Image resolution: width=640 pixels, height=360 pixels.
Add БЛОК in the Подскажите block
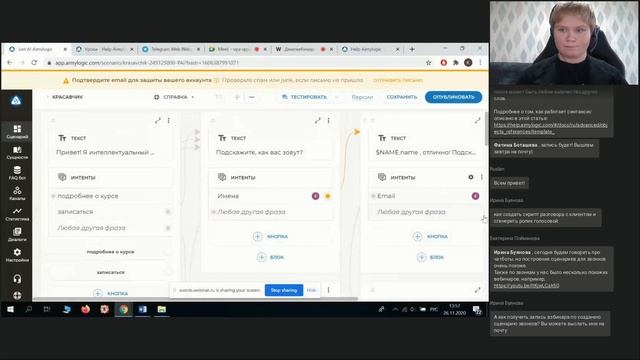(x=271, y=257)
